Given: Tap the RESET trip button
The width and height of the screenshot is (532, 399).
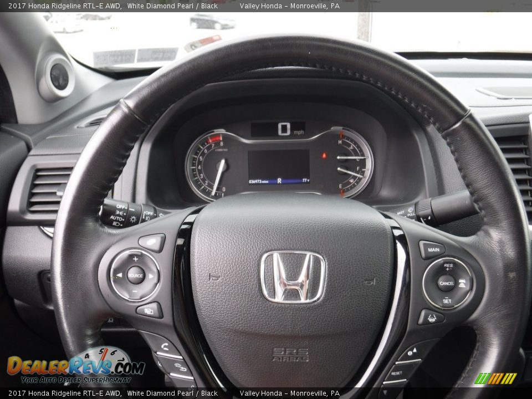Looking at the screenshot, I should coord(398,373).
